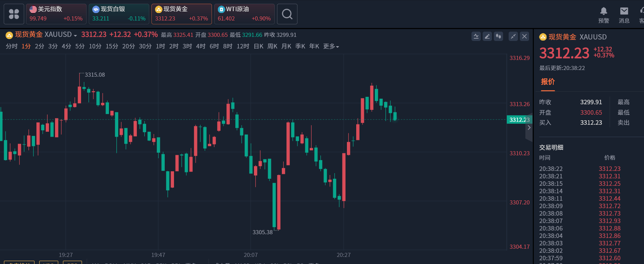The image size is (644, 264).
Task: Collapse the right quote panel arrow
Action: click(529, 128)
